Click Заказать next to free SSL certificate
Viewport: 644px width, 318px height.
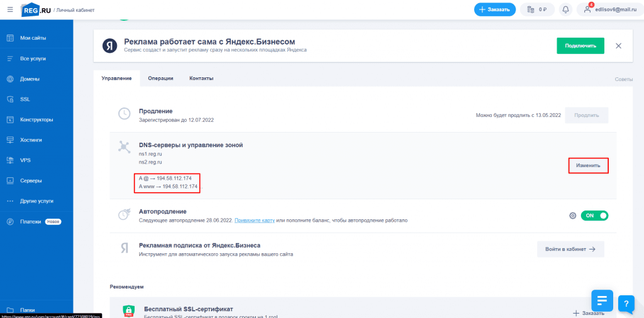tap(589, 313)
